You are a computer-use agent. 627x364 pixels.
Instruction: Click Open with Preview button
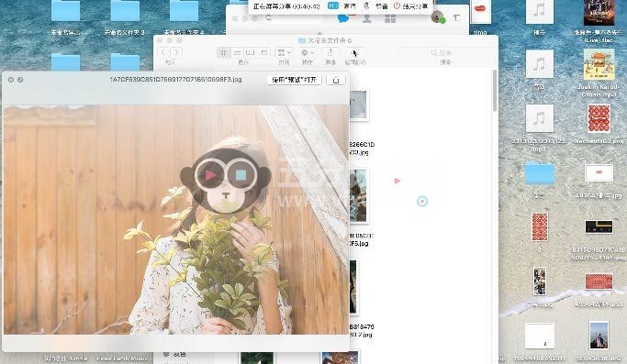pyautogui.click(x=294, y=80)
